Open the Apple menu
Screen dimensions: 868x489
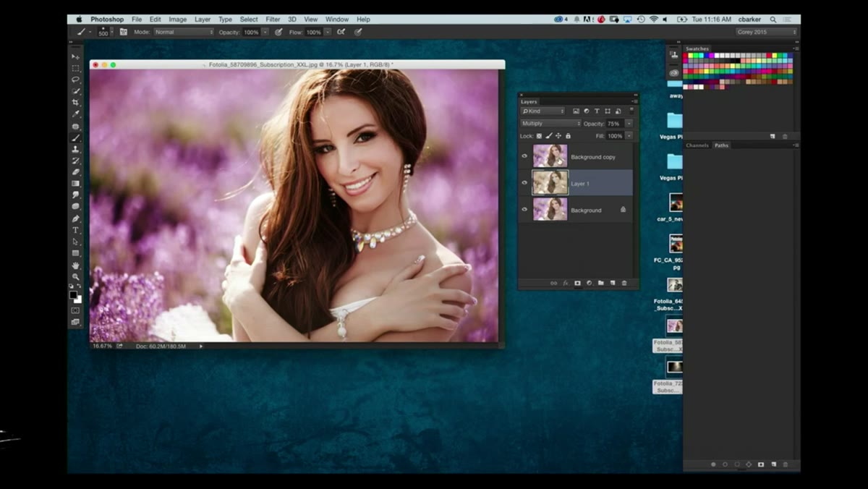(79, 20)
